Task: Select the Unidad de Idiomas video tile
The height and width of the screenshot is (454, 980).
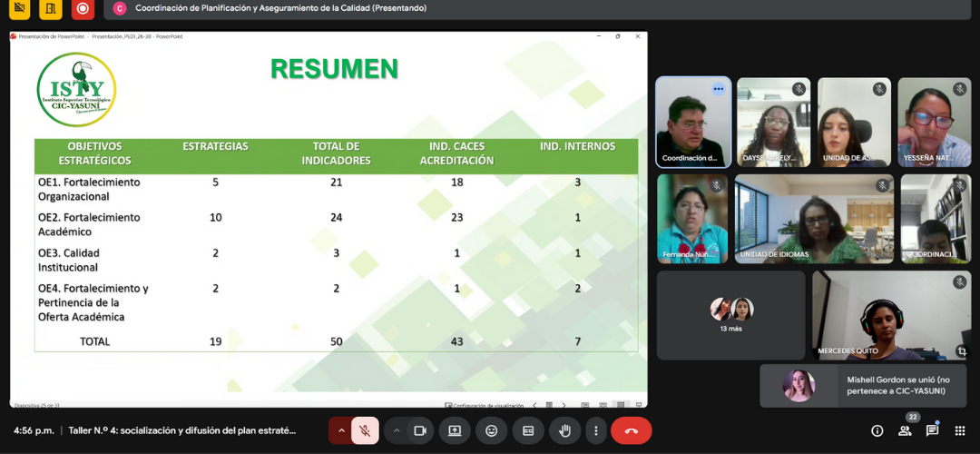Action: (x=813, y=219)
